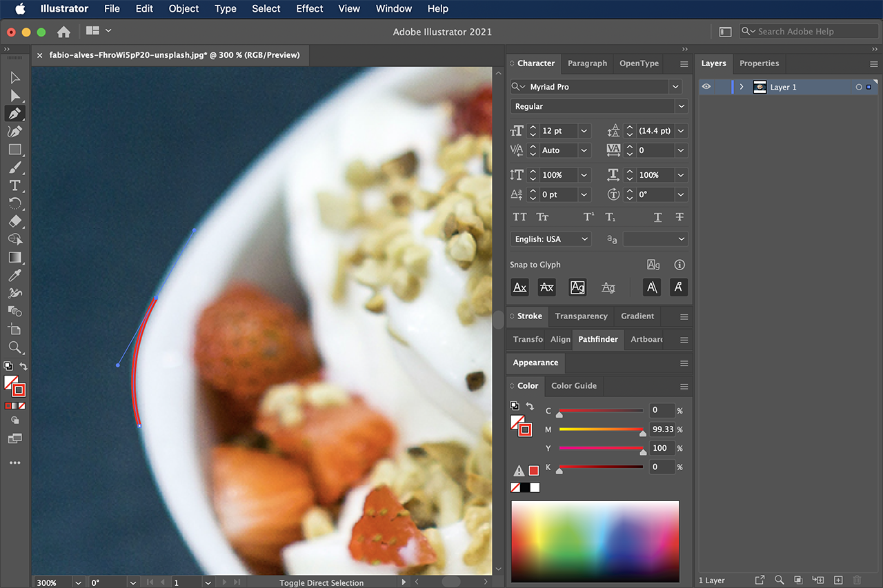Click the All Caps TT icon
883x588 pixels.
(x=520, y=217)
